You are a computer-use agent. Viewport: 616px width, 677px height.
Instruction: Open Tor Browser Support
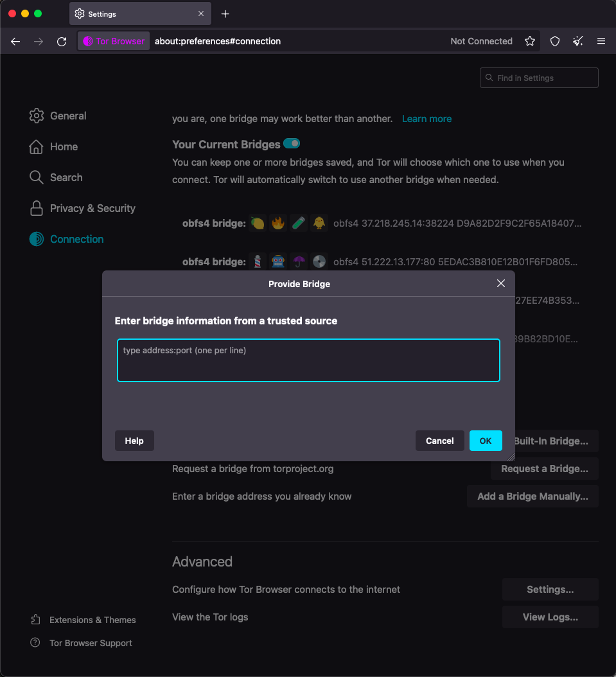click(81, 643)
